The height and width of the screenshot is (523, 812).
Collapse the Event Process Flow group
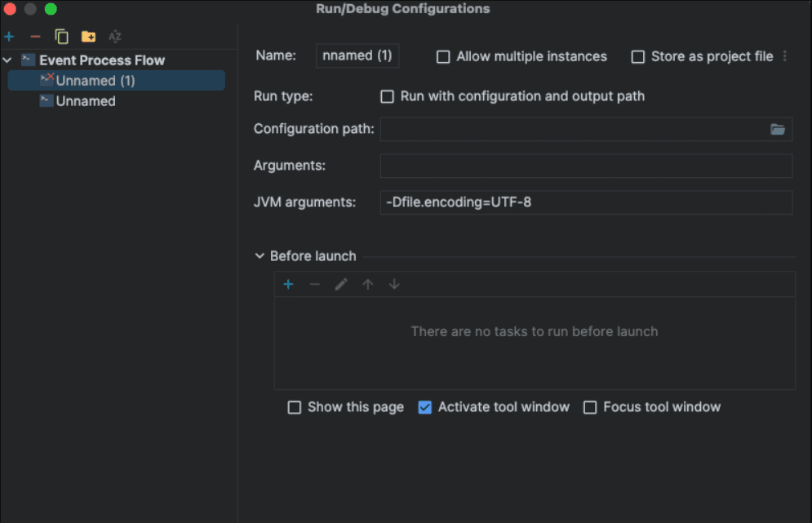[x=7, y=60]
